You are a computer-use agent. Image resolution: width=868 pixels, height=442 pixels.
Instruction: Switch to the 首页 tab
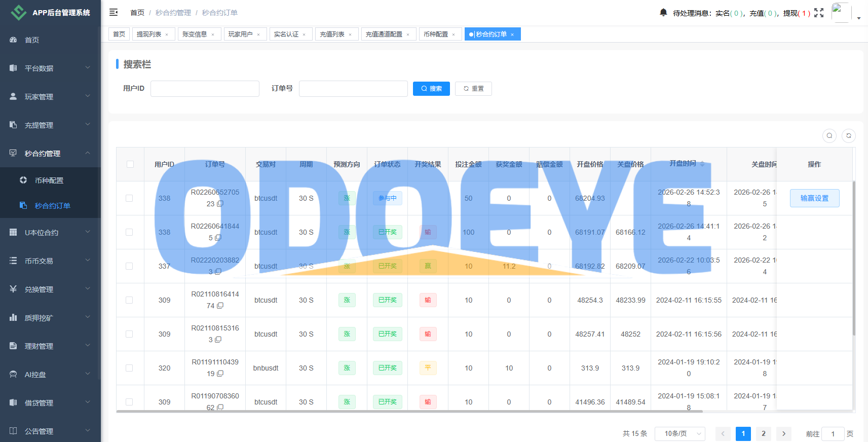[x=119, y=34]
